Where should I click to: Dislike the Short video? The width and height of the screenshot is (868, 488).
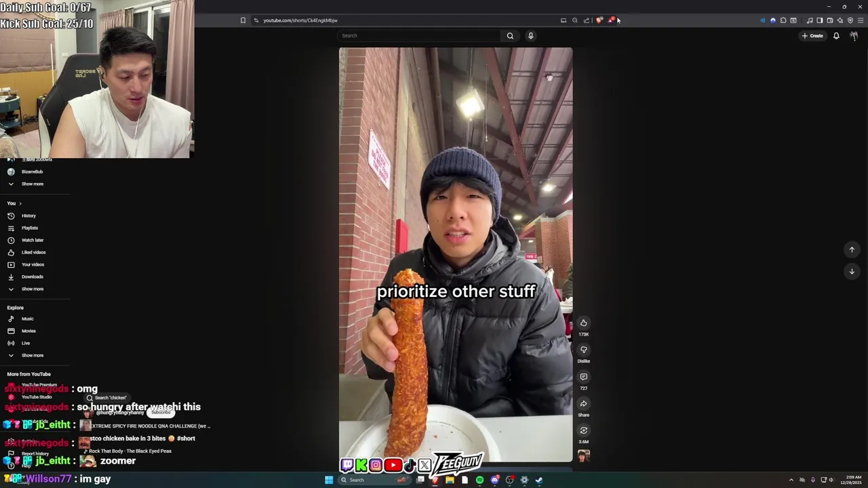583,350
